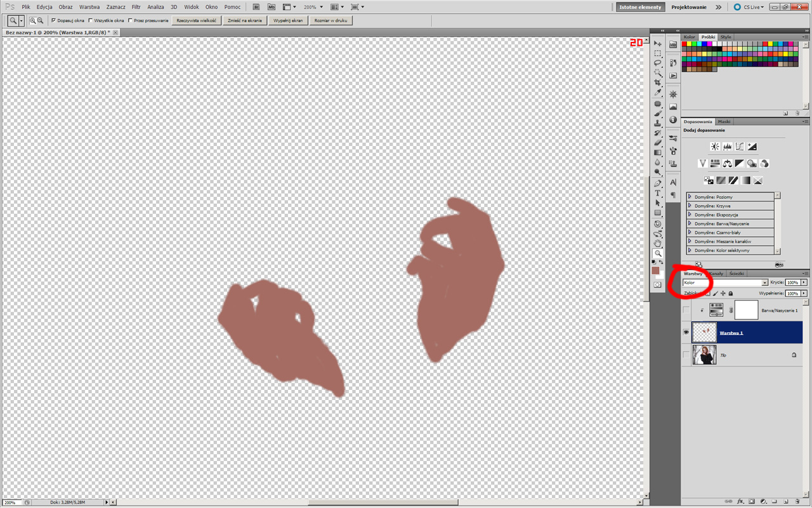The width and height of the screenshot is (812, 508).
Task: Select the Lasso tool
Action: (x=658, y=63)
